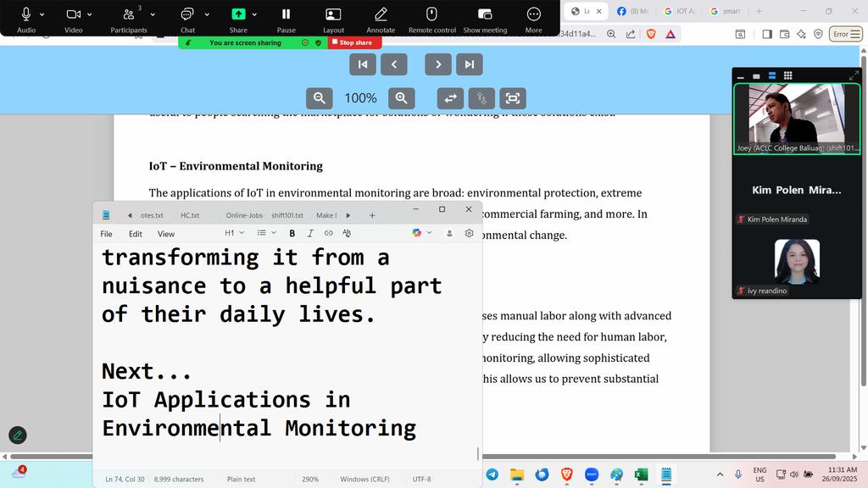The width and height of the screenshot is (868, 488).
Task: Add a new Notepad tab
Action: (372, 215)
